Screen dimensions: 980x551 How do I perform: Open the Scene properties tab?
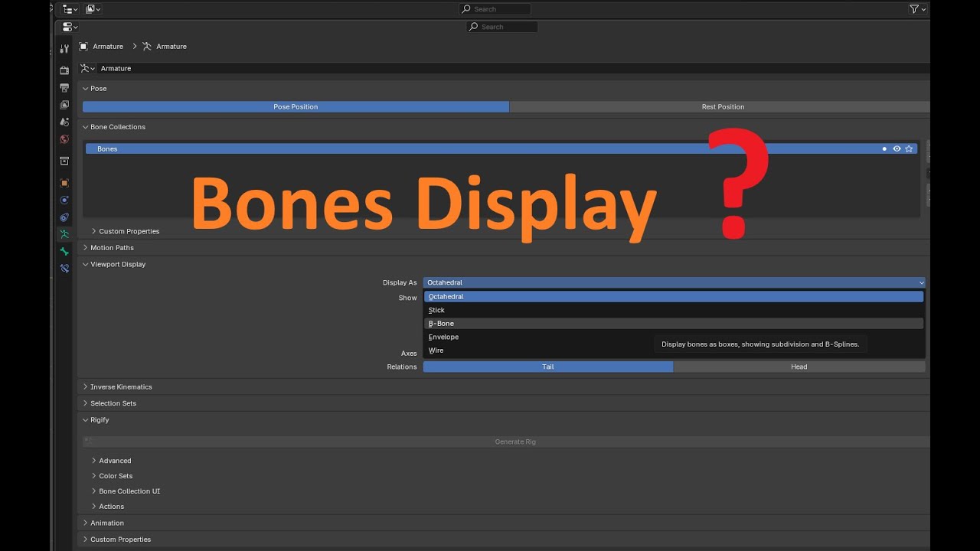pos(64,122)
